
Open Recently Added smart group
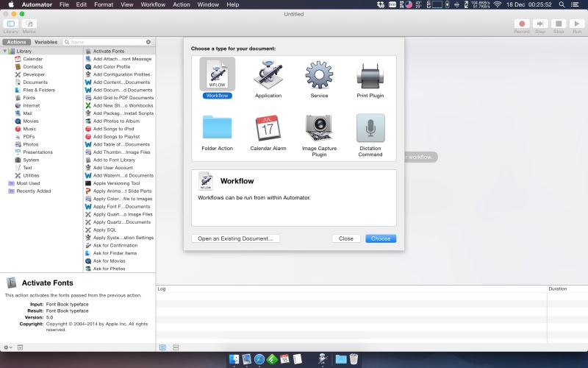tap(33, 191)
